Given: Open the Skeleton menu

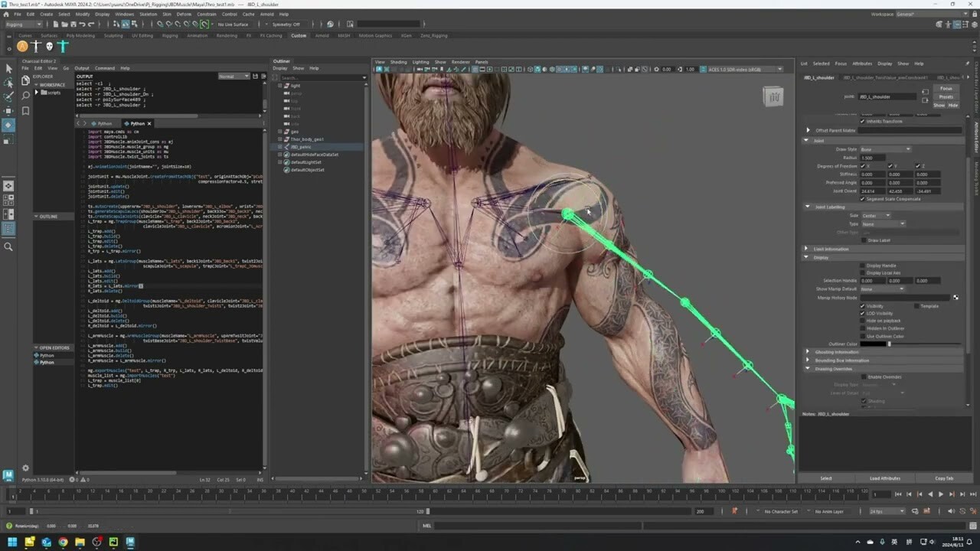Looking at the screenshot, I should 148,13.
